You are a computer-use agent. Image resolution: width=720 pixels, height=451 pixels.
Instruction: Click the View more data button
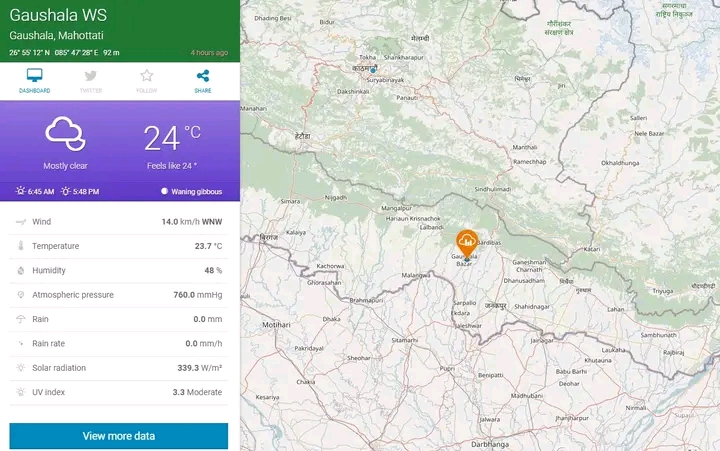click(x=119, y=436)
